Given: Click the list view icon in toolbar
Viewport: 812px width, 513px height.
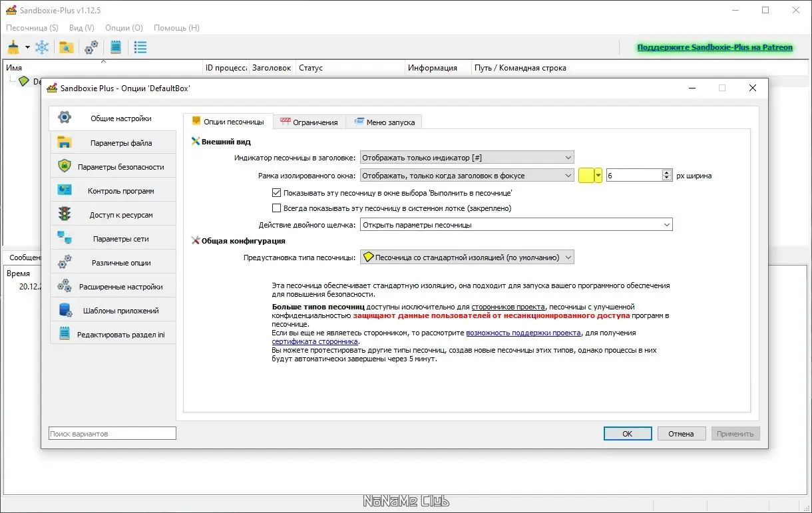Looking at the screenshot, I should (x=140, y=47).
